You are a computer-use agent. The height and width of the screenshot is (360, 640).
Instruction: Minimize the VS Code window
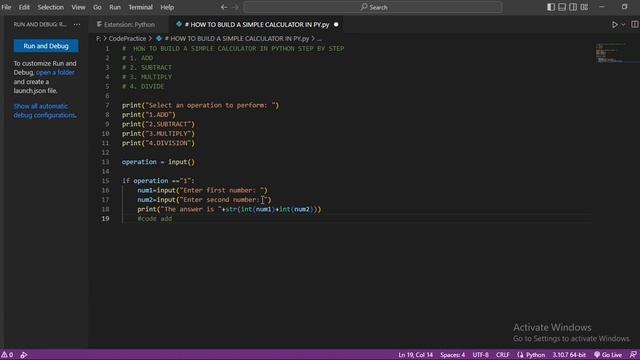tap(602, 7)
